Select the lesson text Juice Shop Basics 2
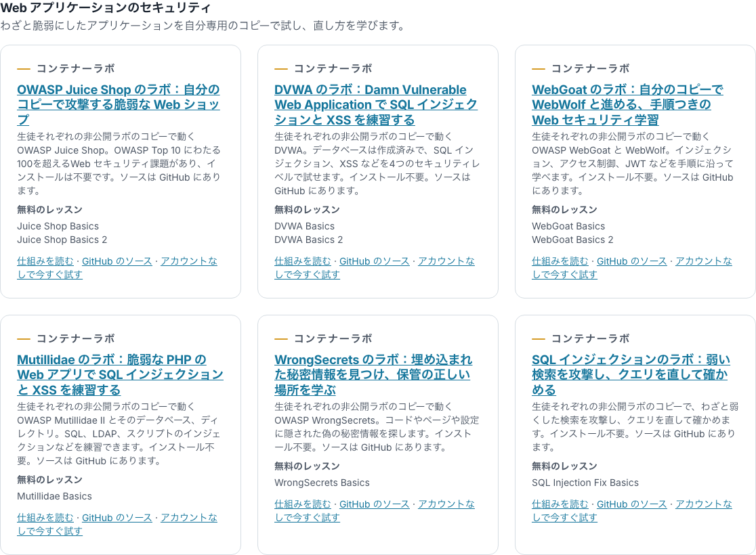The image size is (756, 555). coord(62,240)
